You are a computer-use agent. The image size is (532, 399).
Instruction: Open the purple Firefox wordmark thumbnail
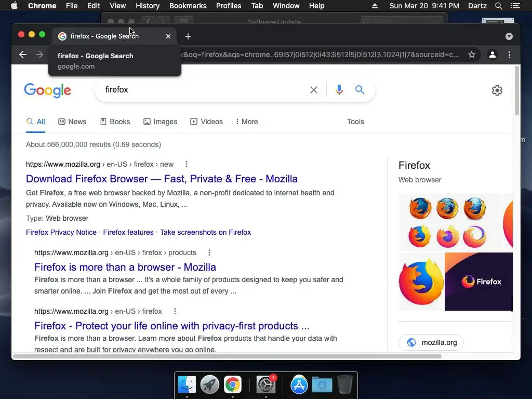click(x=478, y=282)
